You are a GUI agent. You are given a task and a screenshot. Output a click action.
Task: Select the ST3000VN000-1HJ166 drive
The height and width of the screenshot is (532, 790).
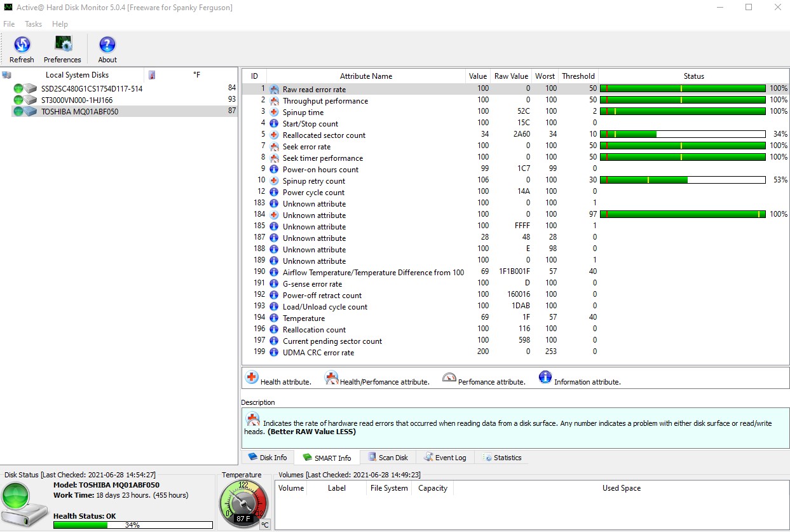coord(64,100)
